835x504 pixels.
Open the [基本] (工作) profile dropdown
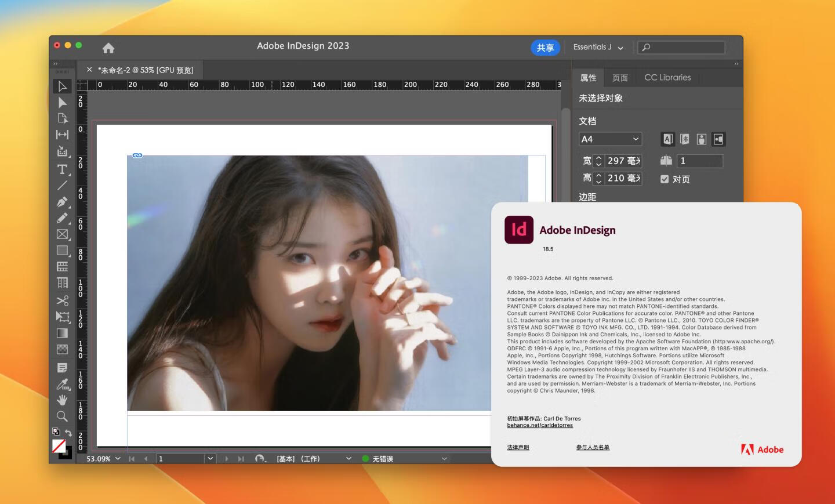tap(348, 459)
